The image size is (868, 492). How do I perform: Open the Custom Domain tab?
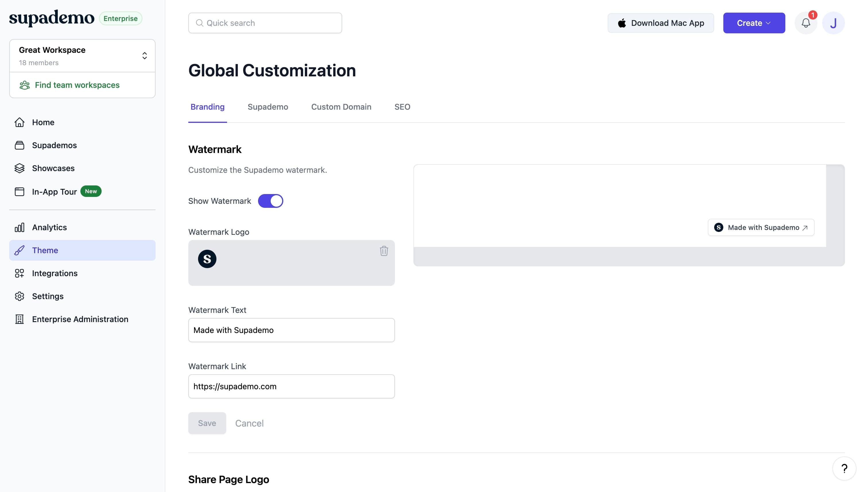point(341,107)
